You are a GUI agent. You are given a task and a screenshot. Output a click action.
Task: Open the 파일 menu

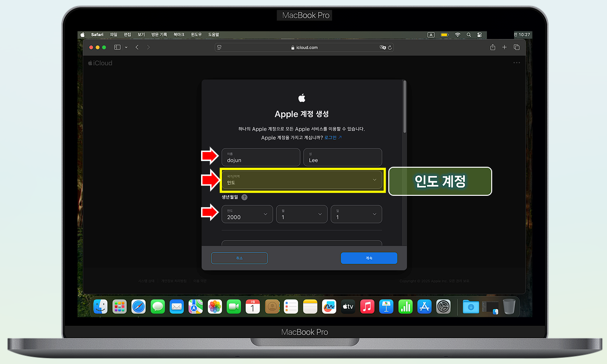(x=113, y=35)
